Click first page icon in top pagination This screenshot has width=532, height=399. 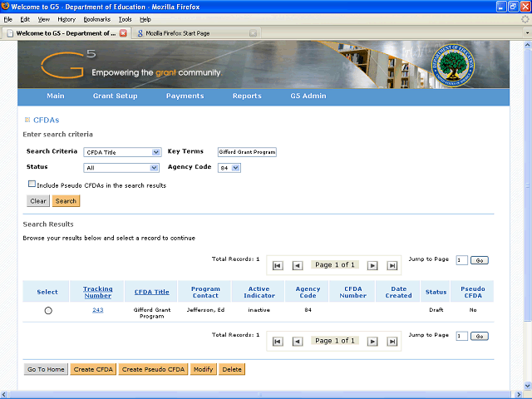point(278,265)
